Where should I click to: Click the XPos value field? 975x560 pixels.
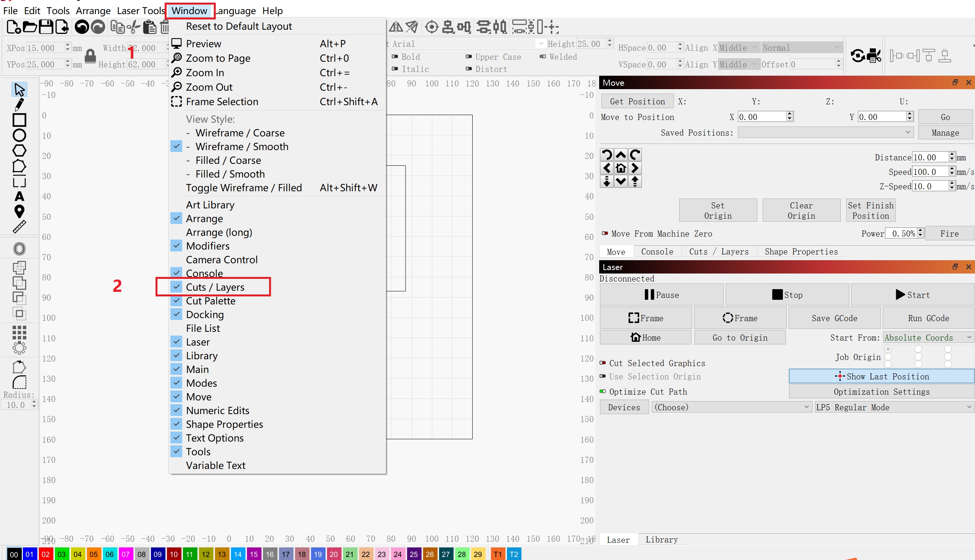point(45,48)
